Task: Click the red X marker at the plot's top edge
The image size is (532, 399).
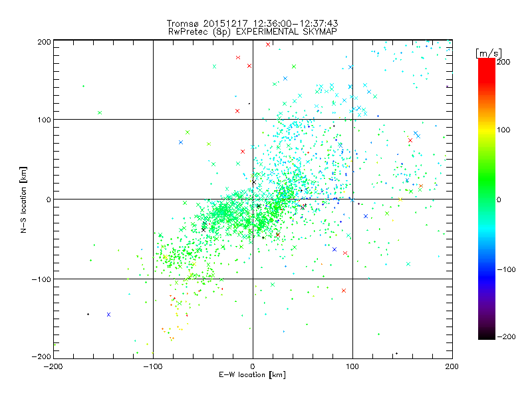Action: [x=268, y=45]
